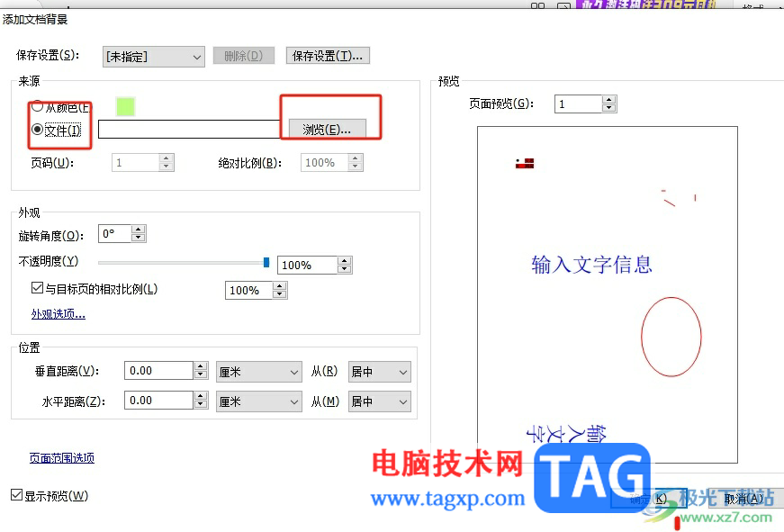The image size is (784, 532).
Task: Click the 页面预览(G) number field
Action: coord(578,104)
